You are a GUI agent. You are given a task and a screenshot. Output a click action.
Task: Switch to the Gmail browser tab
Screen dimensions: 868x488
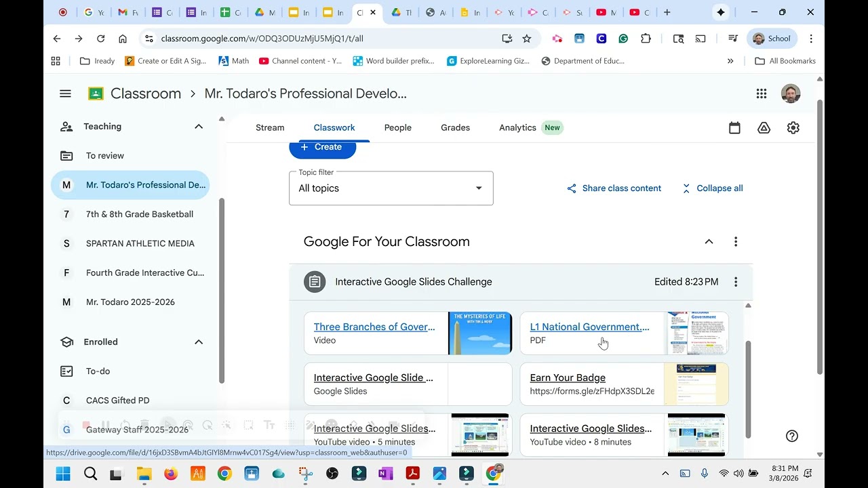(128, 12)
